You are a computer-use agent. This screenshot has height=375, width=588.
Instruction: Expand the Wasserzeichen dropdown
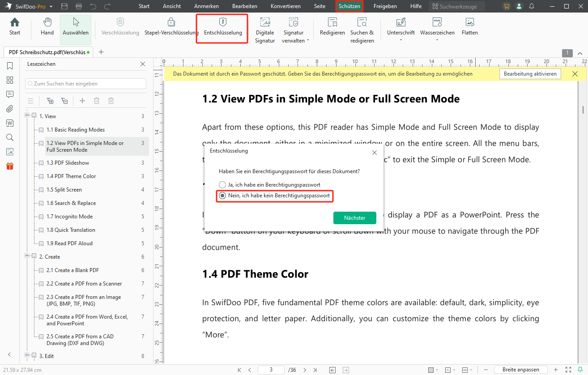coord(437,41)
